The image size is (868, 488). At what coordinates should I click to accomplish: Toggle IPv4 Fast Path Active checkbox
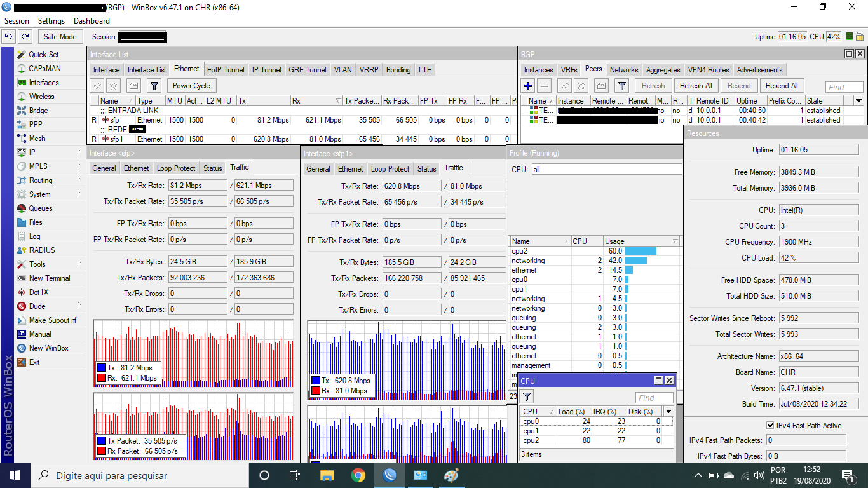point(770,425)
